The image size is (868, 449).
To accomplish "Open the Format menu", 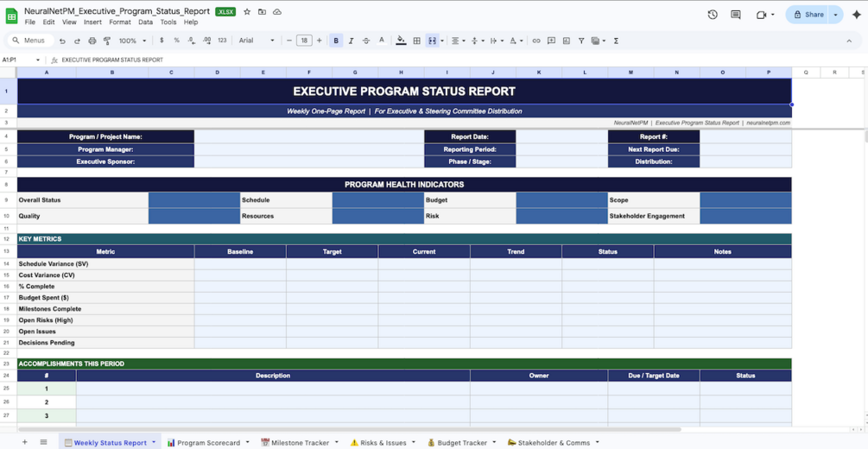I will click(120, 22).
